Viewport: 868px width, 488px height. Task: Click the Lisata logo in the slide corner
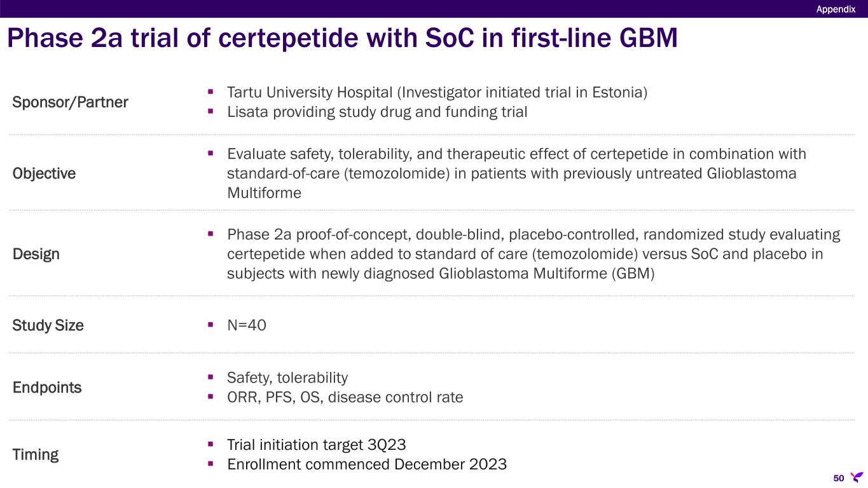[x=856, y=477]
